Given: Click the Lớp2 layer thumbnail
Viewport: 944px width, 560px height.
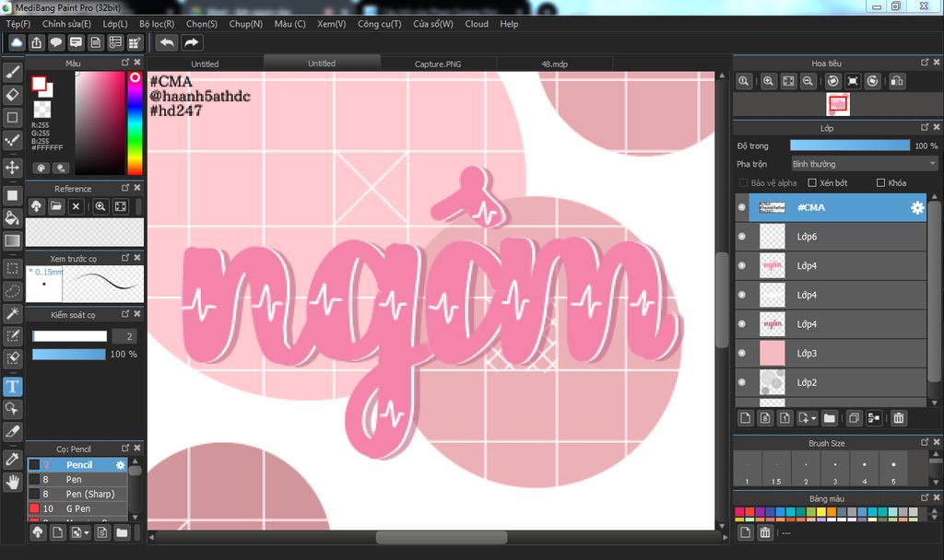Looking at the screenshot, I should pyautogui.click(x=773, y=382).
